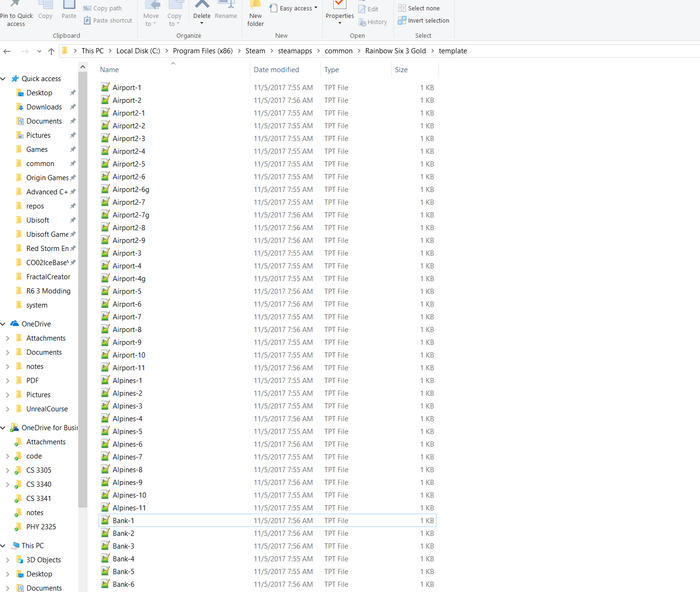Click the Copy button in the Clipboard group
Screen dimensions: 700x592
coord(45,10)
